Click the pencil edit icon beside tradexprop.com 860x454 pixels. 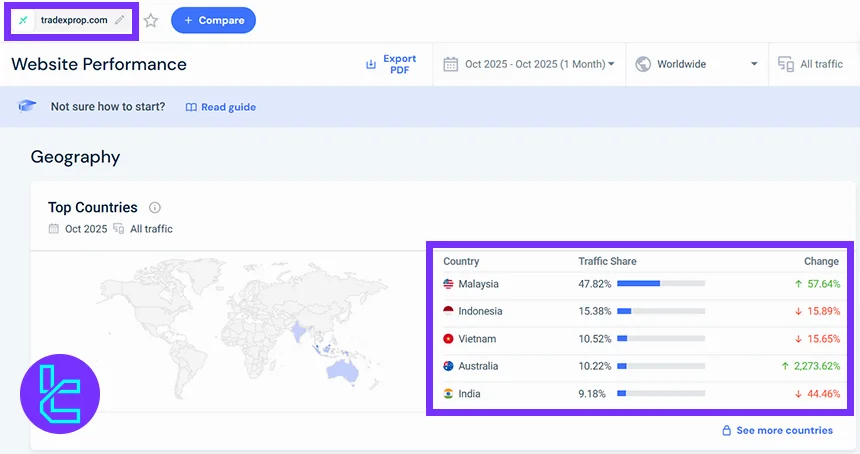120,20
